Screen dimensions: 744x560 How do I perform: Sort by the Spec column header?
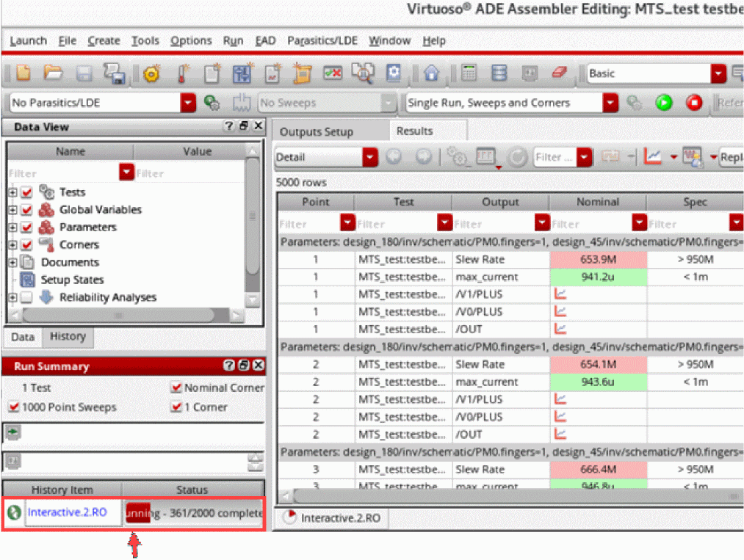(x=695, y=202)
